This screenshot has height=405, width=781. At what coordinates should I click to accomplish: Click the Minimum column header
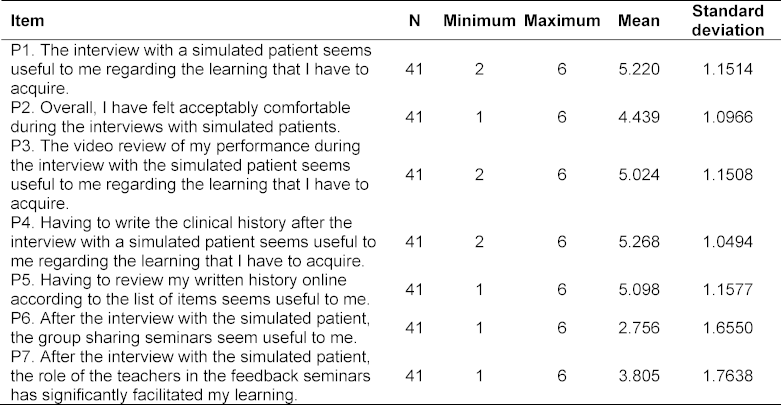coord(479,20)
